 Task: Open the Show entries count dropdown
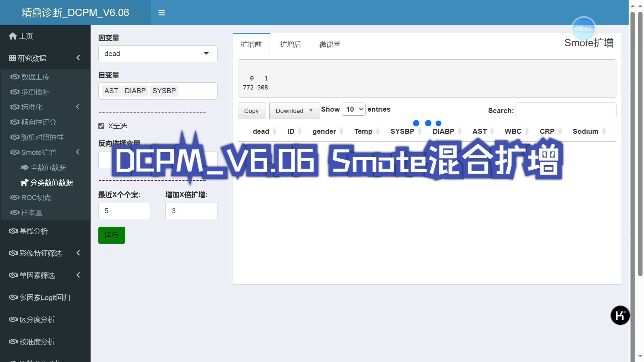(354, 109)
